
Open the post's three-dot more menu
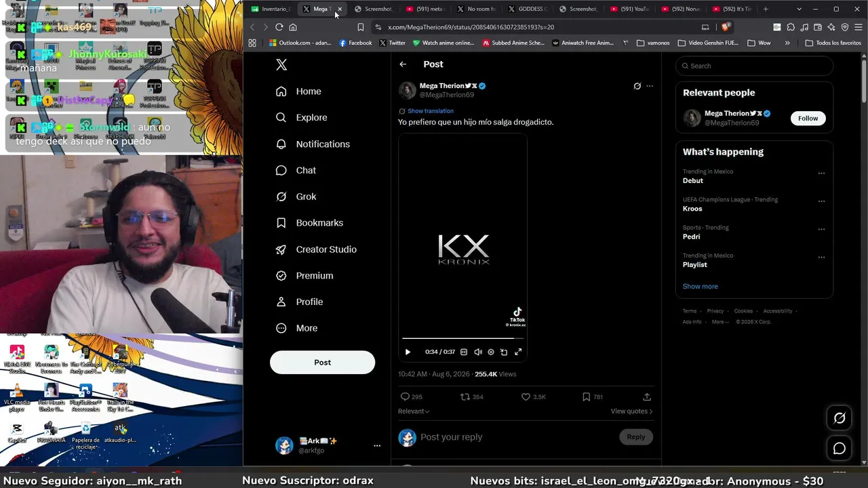(650, 86)
